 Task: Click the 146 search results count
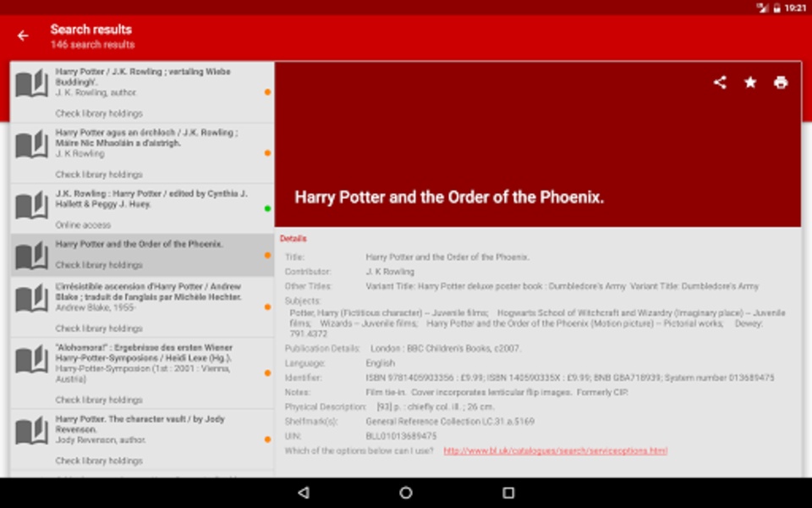93,45
